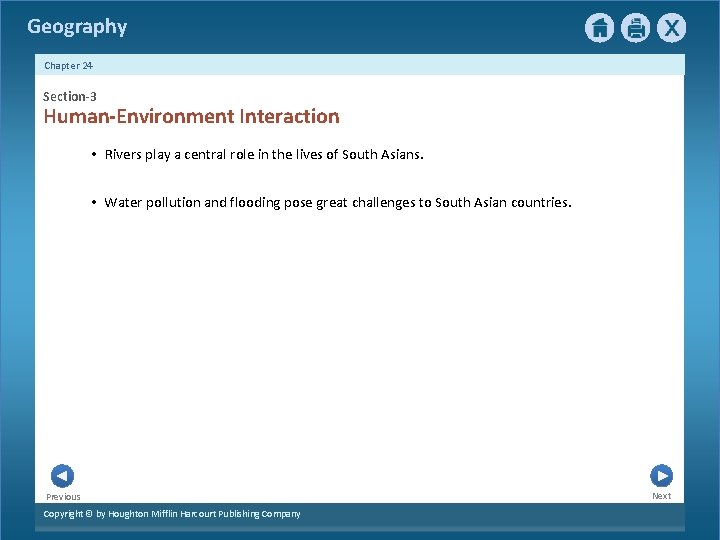Close the presentation with the X icon

click(x=671, y=28)
